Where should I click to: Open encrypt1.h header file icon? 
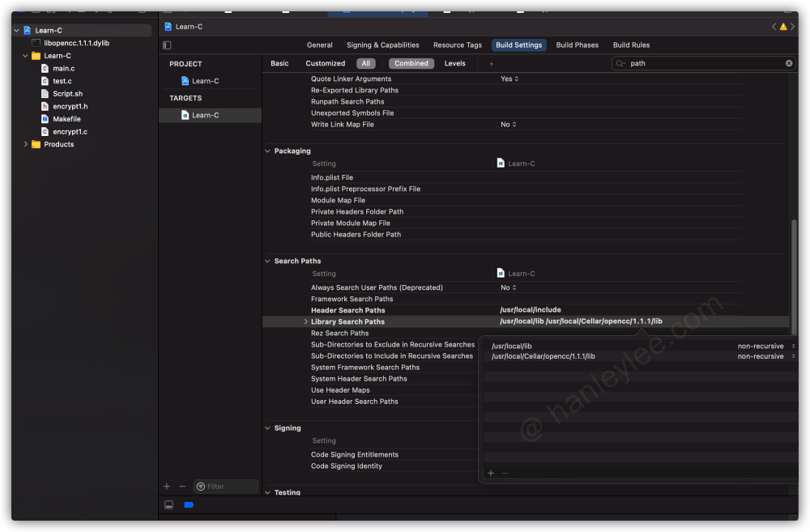pyautogui.click(x=45, y=106)
